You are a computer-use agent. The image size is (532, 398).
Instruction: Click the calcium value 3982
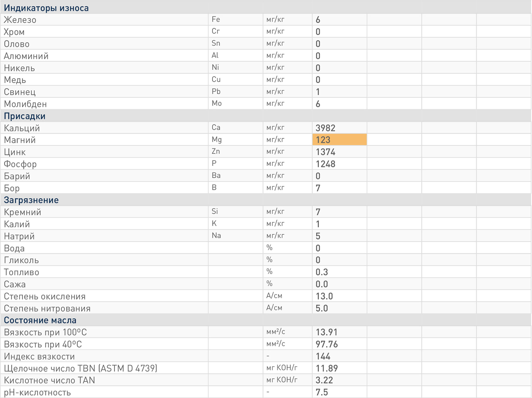[325, 128]
